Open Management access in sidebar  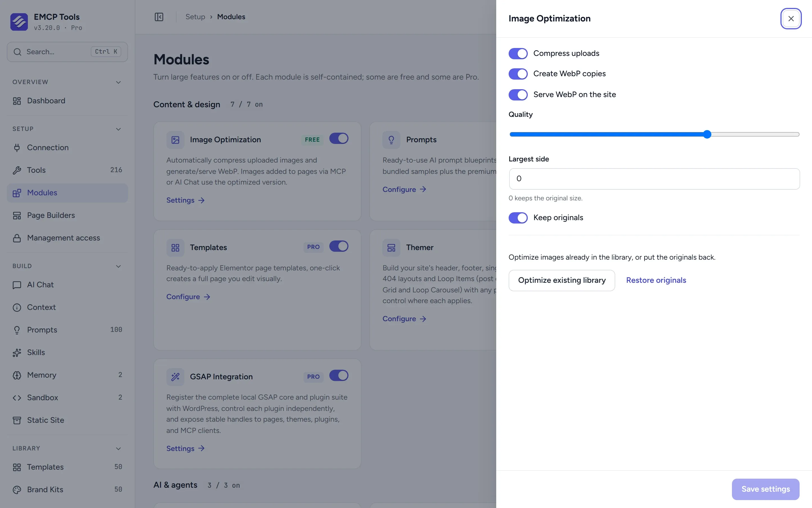[67, 238]
